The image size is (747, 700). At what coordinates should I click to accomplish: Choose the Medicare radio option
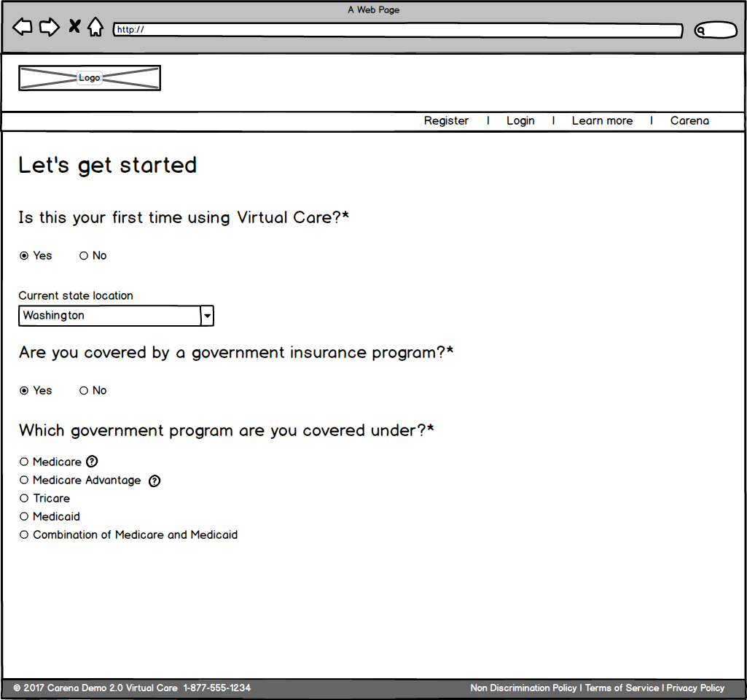pyautogui.click(x=50, y=462)
